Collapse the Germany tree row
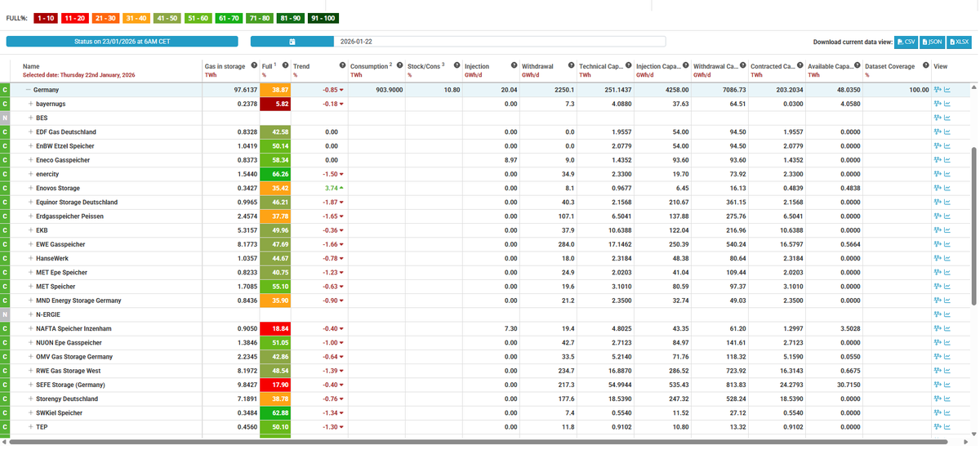Screen dimensions: 980x450 click(29, 90)
